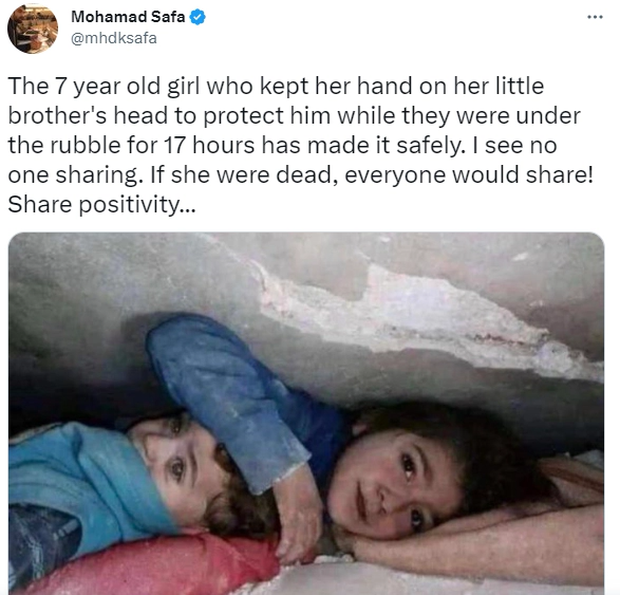
Task: Click the first line starting 'The 7 year old girl'
Action: [276, 86]
